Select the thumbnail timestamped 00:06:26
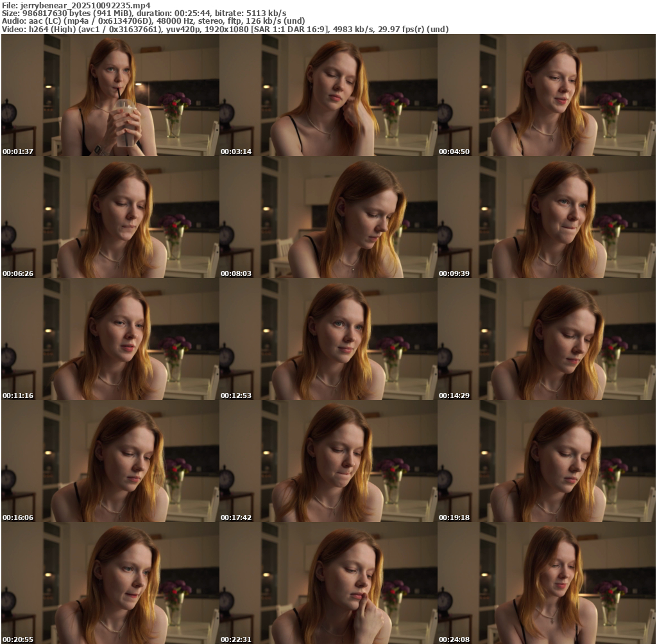The height and width of the screenshot is (644, 657). coord(110,217)
